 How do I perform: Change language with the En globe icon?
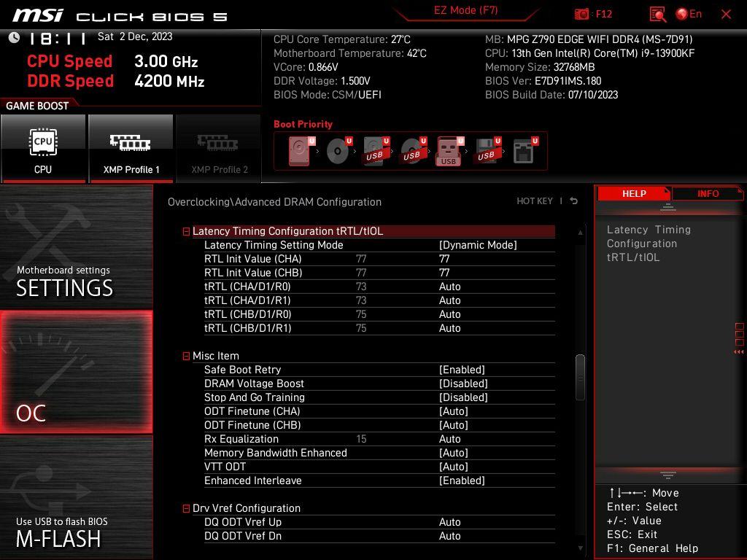[689, 14]
